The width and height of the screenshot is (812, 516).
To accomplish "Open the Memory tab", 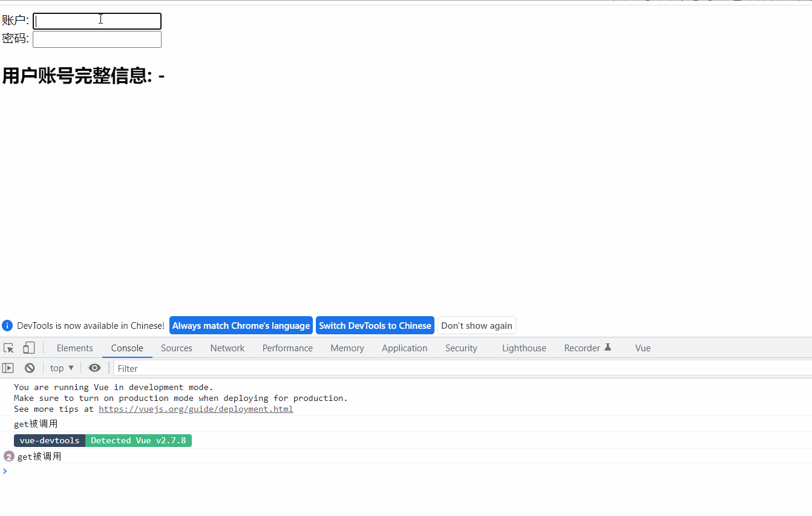I will tap(347, 348).
